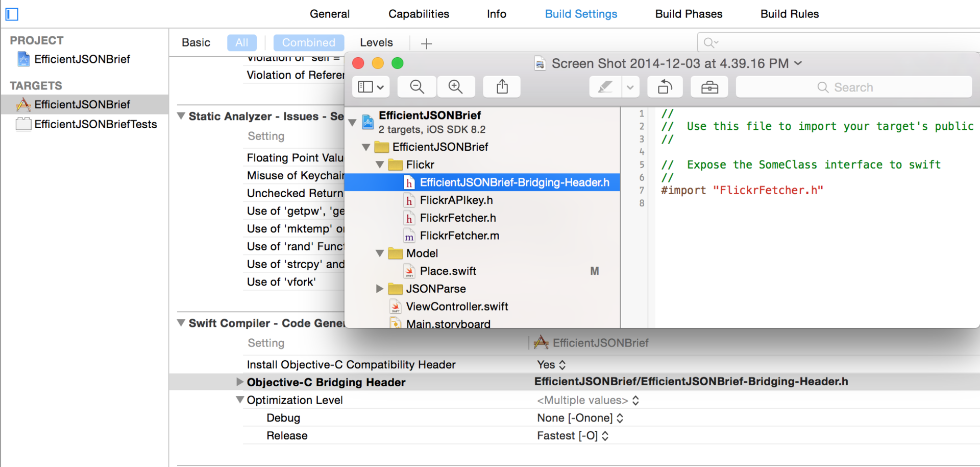
Task: Select the Use of 'rand' Function setting
Action: coord(295,247)
